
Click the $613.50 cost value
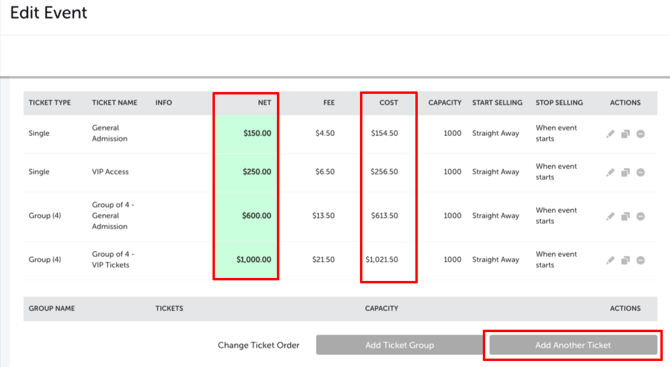coord(384,216)
